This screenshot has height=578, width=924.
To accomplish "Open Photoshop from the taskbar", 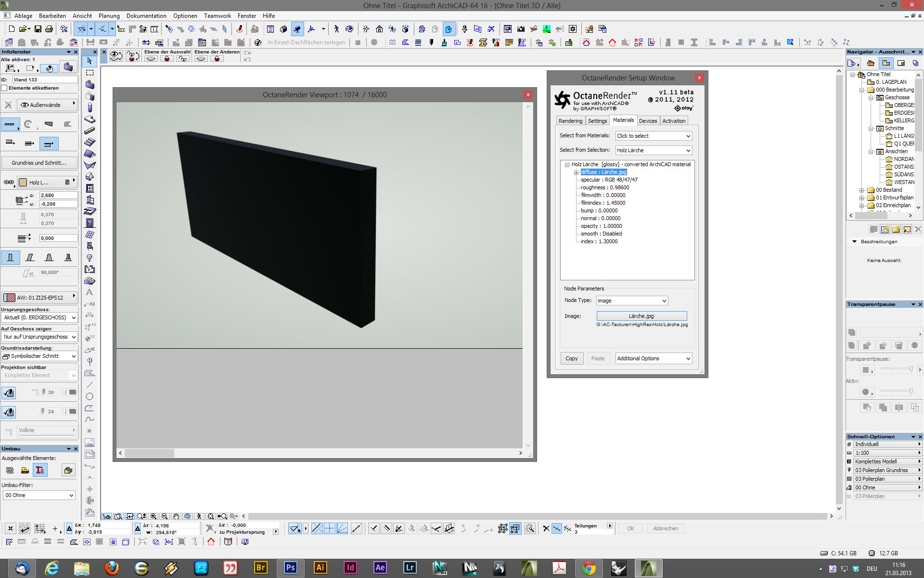I will tap(290, 567).
